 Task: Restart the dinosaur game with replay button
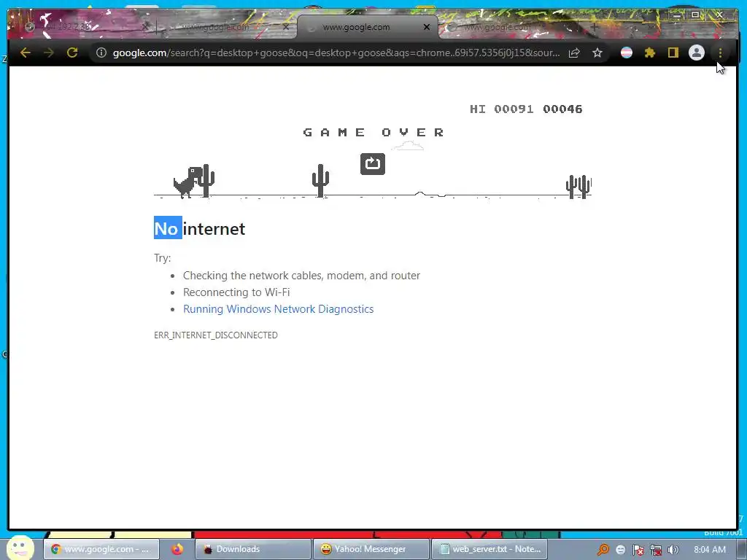[373, 164]
